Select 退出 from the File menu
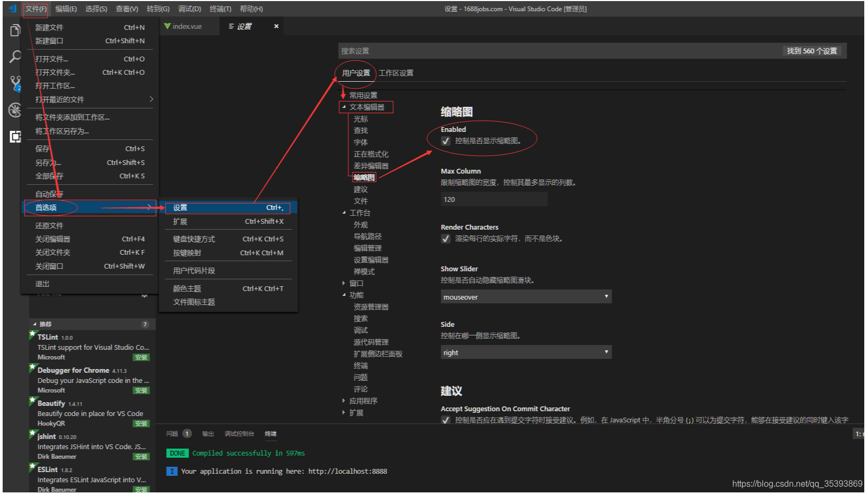The height and width of the screenshot is (494, 868). [x=90, y=284]
